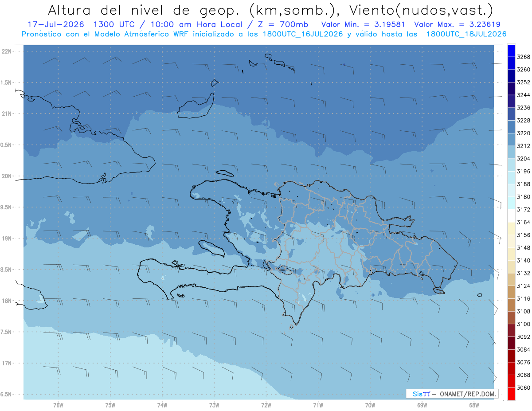Click the 73W longitude axis label
The width and height of the screenshot is (532, 411).
pyautogui.click(x=214, y=405)
